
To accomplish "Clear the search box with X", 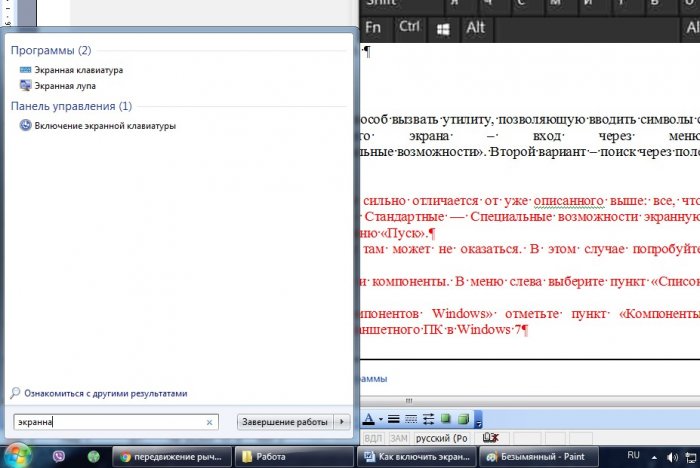I will pos(209,422).
